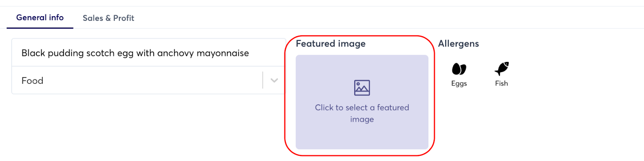Click 'Click to select a featured image' text

pos(362,107)
